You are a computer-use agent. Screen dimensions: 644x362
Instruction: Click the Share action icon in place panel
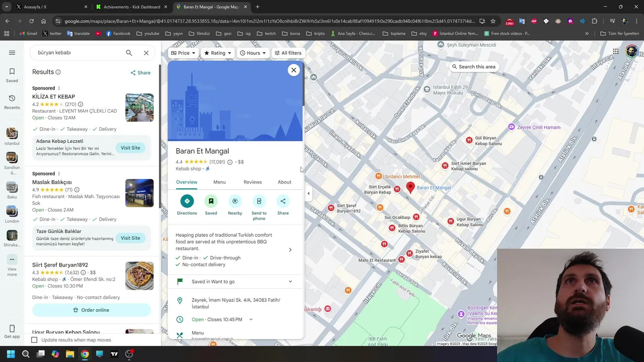coord(283,201)
